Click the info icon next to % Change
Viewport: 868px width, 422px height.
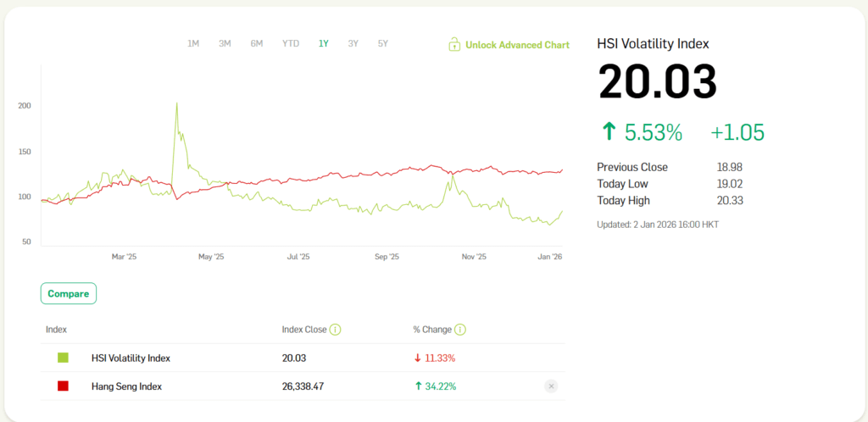[x=460, y=329]
